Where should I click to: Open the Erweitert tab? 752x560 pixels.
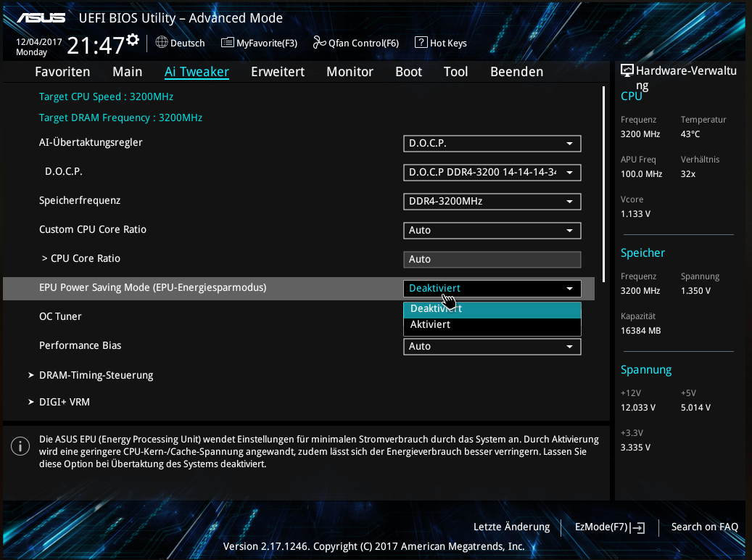tap(278, 72)
